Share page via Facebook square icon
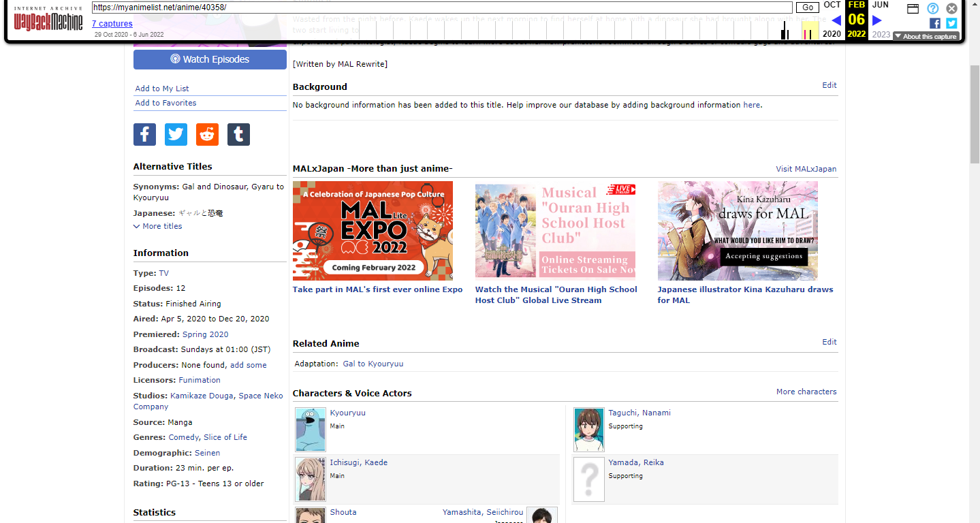Viewport: 980px width, 523px height. point(144,135)
